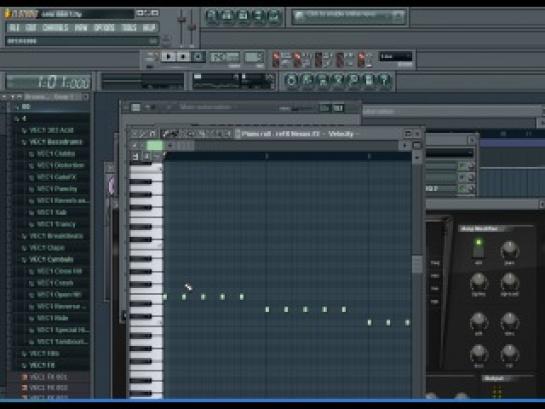Click the step sequencer window's top-left grid icon
The height and width of the screenshot is (409, 545).
[136, 108]
